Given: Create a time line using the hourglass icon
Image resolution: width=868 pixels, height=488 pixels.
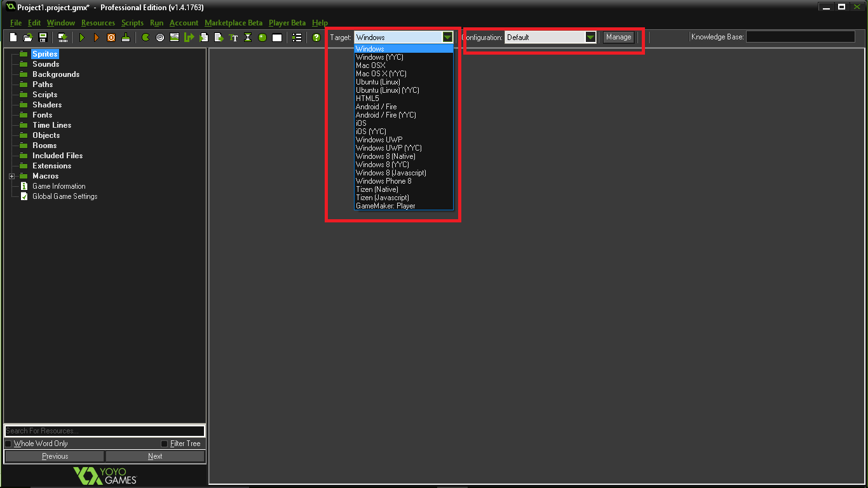Looking at the screenshot, I should tap(248, 37).
